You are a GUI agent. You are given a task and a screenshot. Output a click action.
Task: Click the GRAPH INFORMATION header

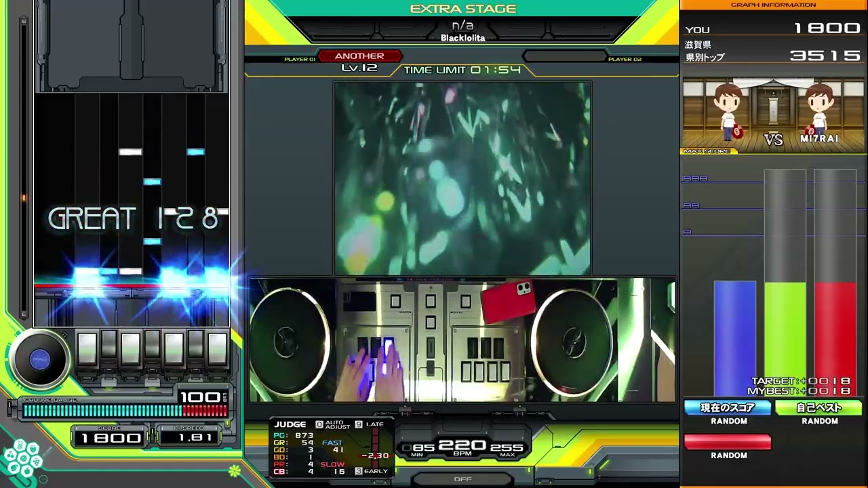tap(774, 5)
